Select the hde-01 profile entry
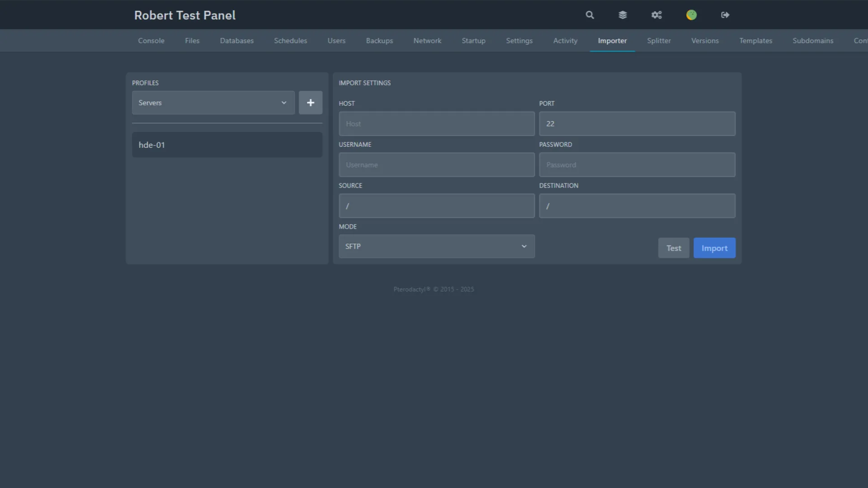This screenshot has width=868, height=488. click(x=227, y=145)
